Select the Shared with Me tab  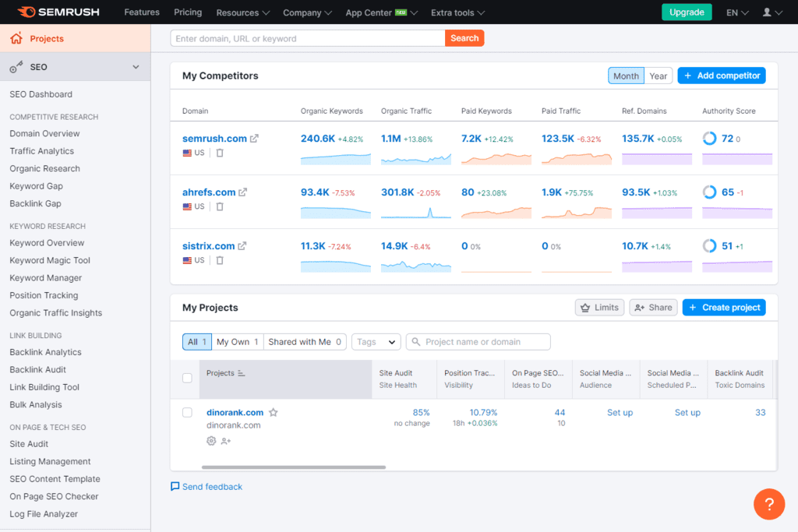pyautogui.click(x=305, y=342)
